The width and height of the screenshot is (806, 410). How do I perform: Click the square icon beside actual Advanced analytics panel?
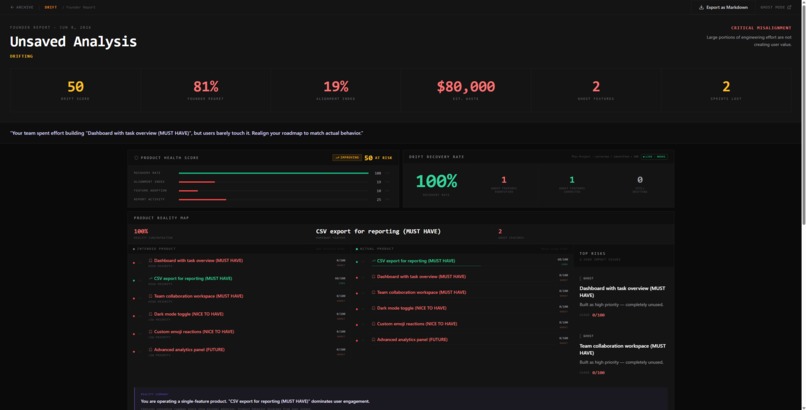tap(374, 340)
